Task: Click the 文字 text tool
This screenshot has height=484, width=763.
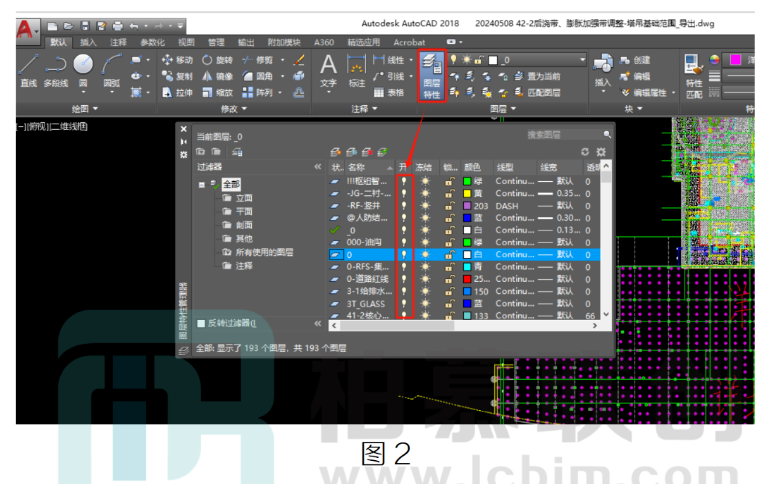Action: click(x=328, y=71)
